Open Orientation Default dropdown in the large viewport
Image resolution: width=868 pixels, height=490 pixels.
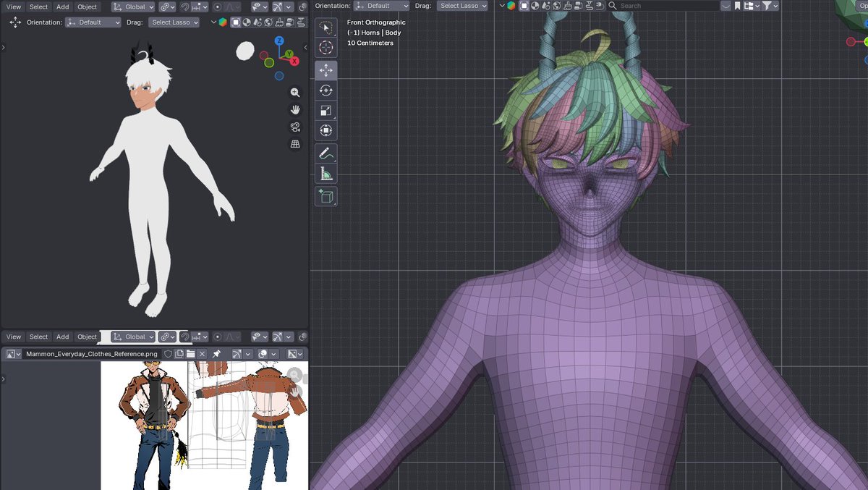[x=382, y=6]
